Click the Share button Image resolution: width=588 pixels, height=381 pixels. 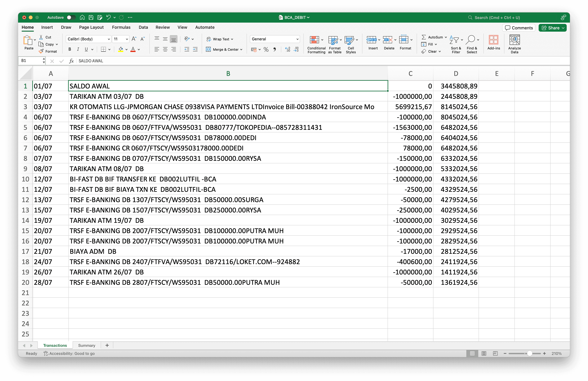(x=553, y=27)
